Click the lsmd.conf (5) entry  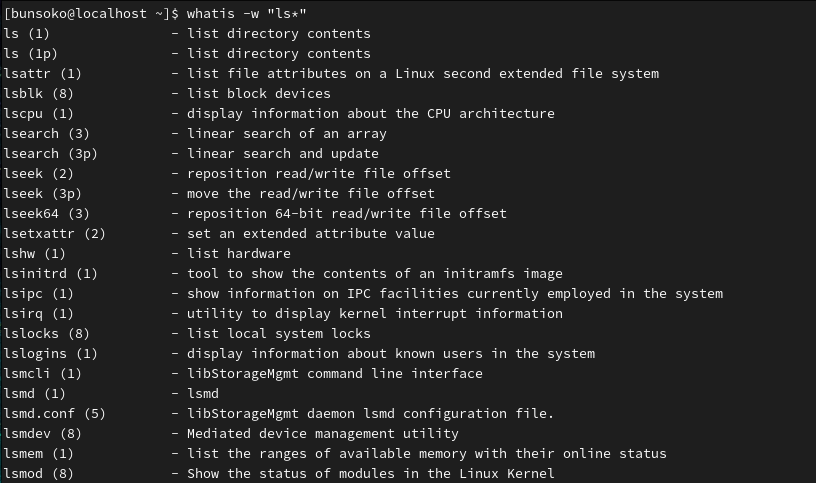[54, 414]
